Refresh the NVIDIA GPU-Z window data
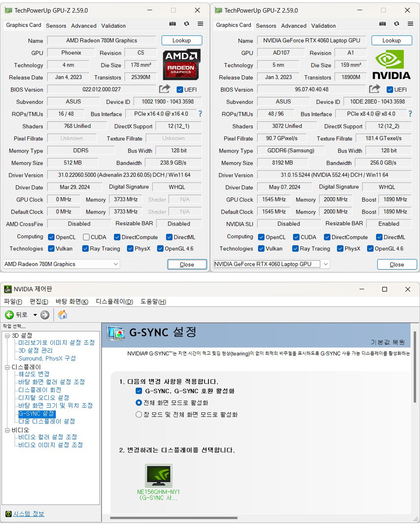420x525 pixels. click(397, 24)
